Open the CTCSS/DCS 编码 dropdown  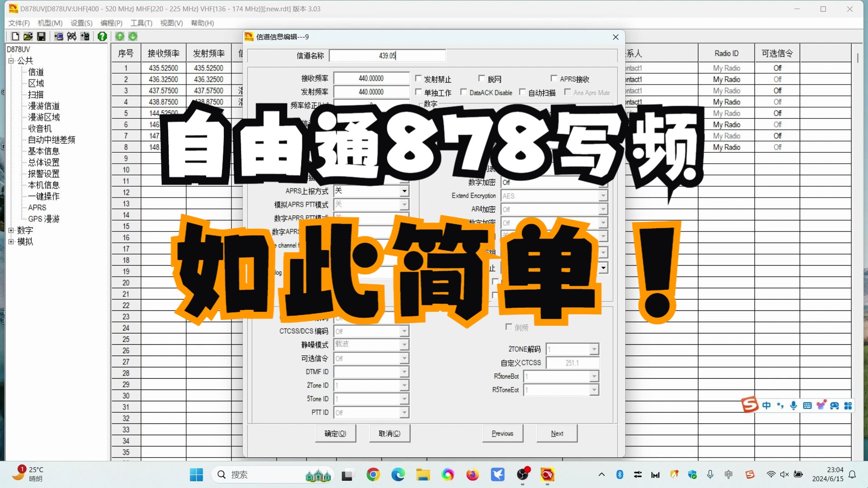point(371,331)
